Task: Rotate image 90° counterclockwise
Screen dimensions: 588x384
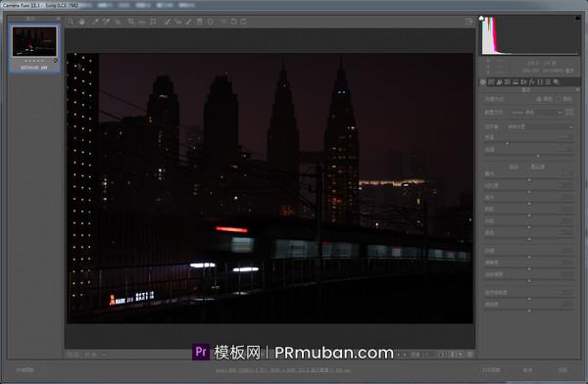Action: pos(233,22)
